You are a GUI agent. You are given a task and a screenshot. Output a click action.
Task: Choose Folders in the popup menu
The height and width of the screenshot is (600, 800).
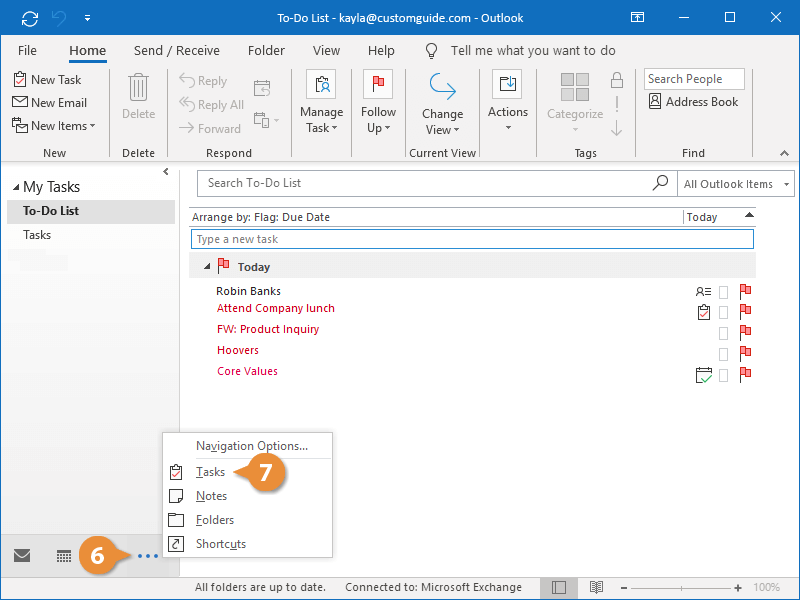tap(215, 520)
